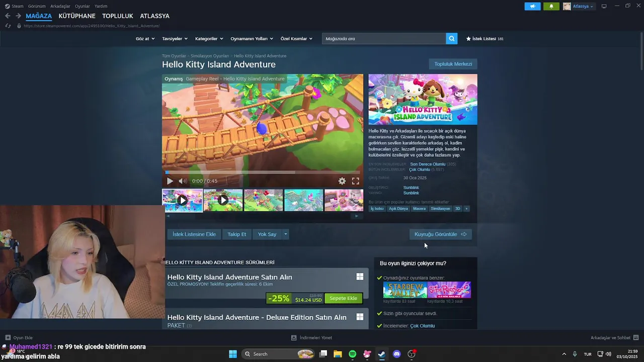Open the Görünüm menu
The height and width of the screenshot is (362, 644).
point(37,6)
